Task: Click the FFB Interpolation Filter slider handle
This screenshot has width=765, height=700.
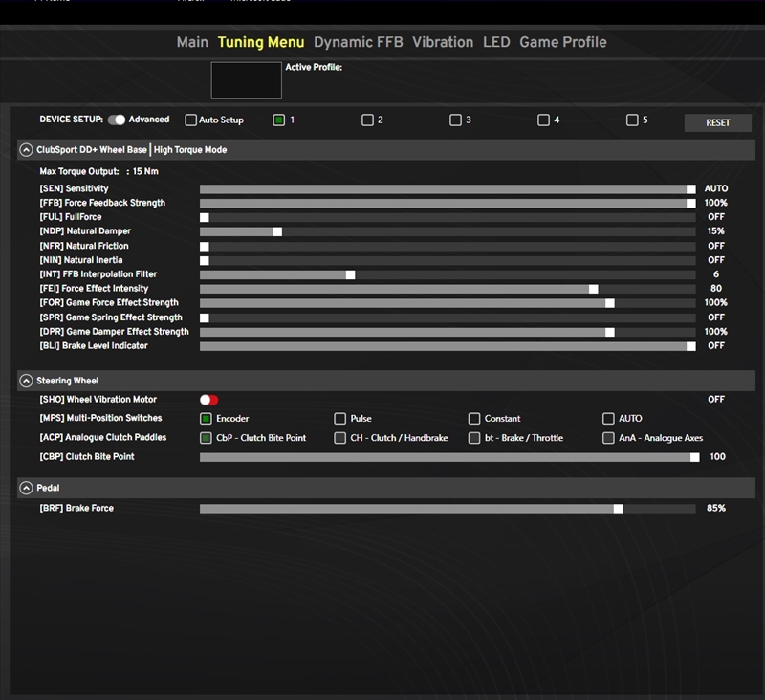Action: tap(350, 274)
